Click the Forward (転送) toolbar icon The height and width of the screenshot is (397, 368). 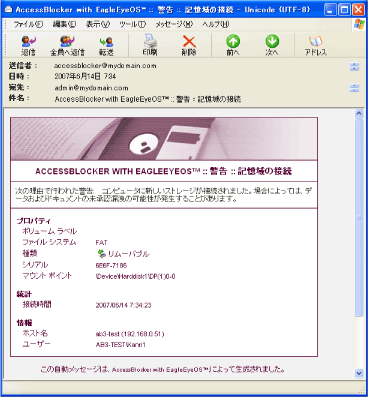[106, 45]
